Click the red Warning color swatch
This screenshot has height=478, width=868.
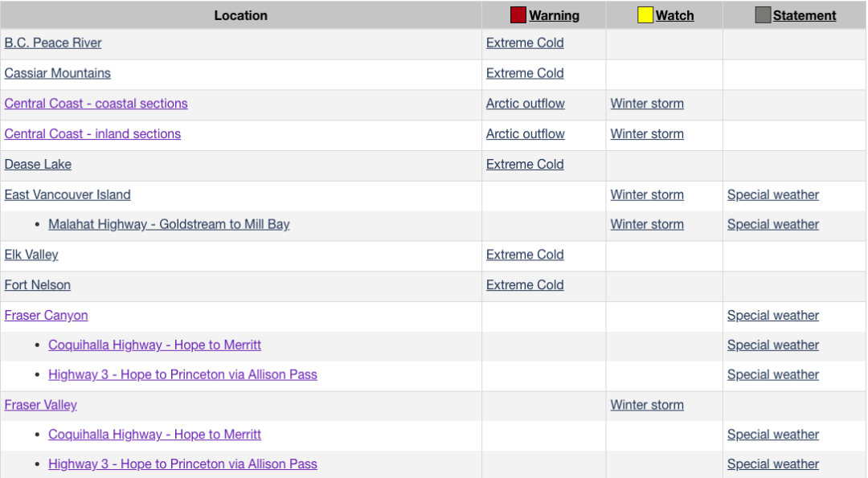pos(518,15)
